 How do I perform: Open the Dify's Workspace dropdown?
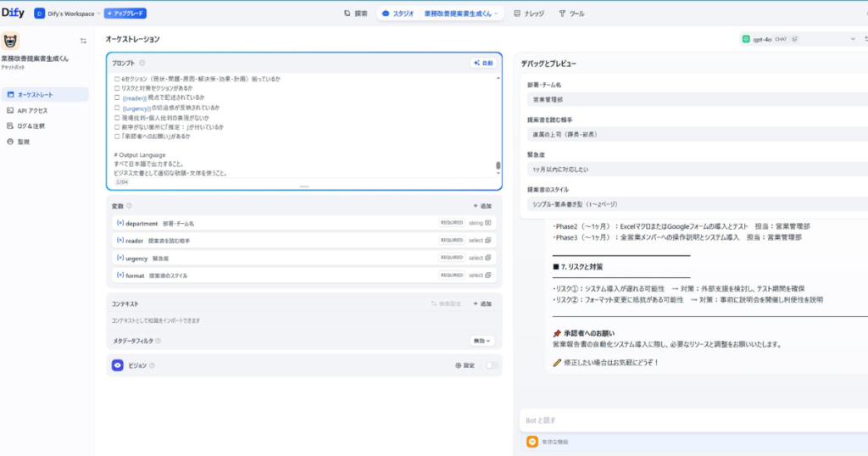click(x=67, y=14)
